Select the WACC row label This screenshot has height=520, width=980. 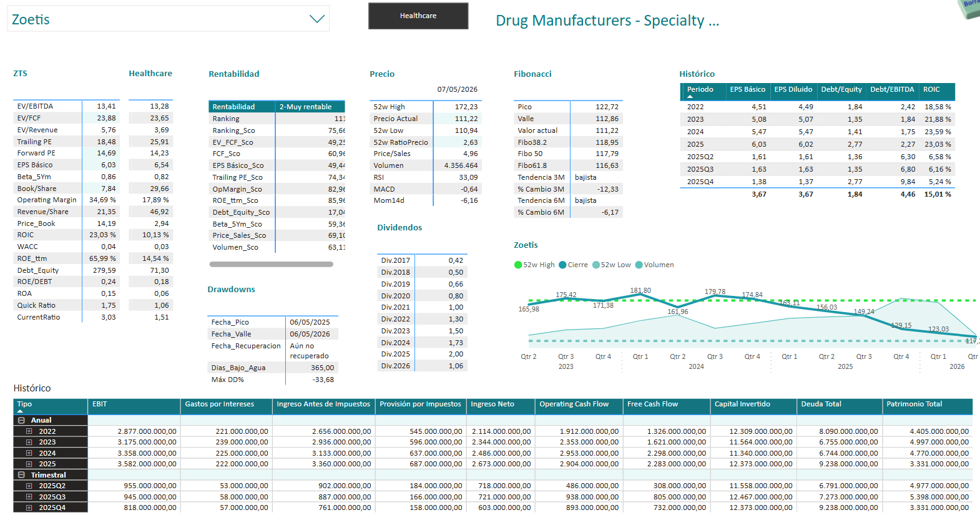(27, 247)
